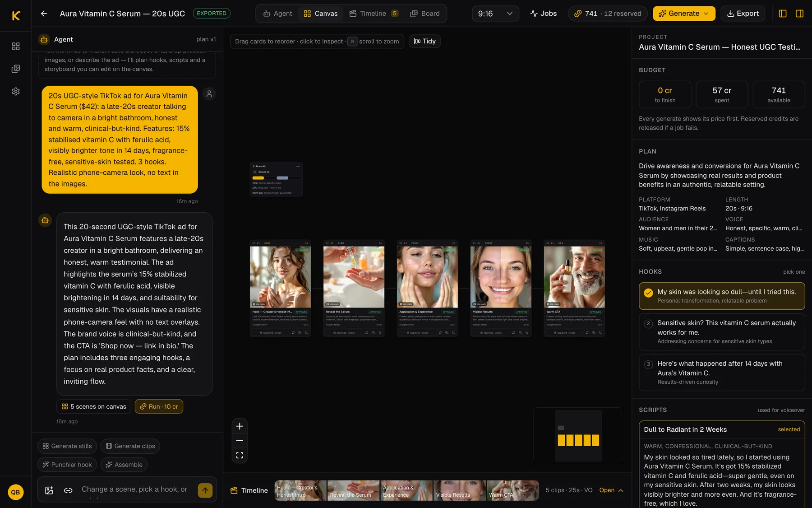Viewport: 812px width, 508px height.
Task: Click Run · 10 cr button
Action: pos(159,406)
